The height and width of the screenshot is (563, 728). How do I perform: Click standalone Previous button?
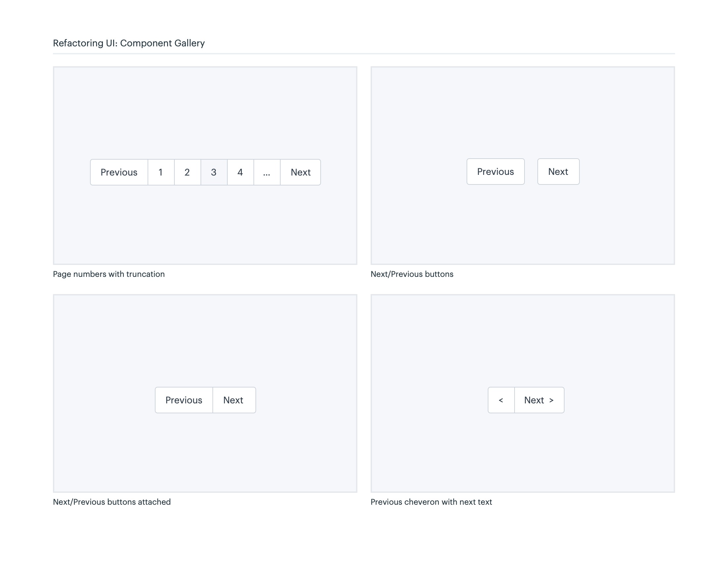[495, 172]
